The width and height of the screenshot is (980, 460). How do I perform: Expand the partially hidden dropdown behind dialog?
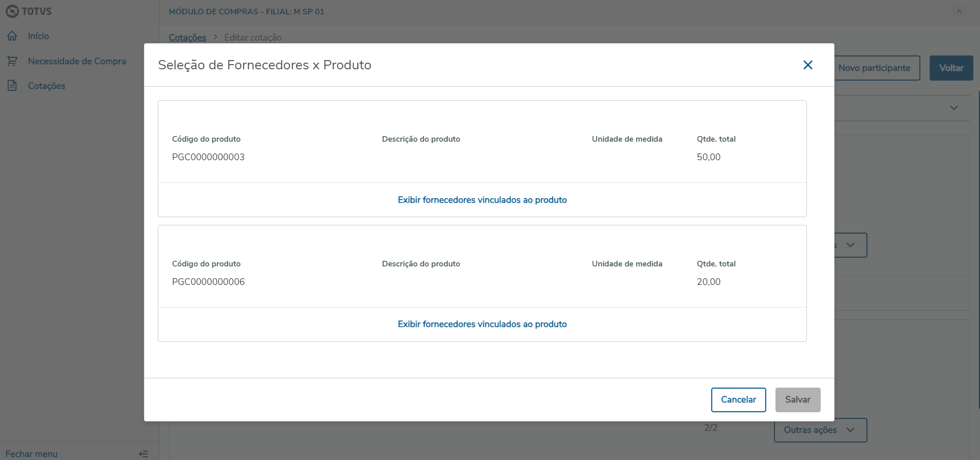pyautogui.click(x=850, y=245)
